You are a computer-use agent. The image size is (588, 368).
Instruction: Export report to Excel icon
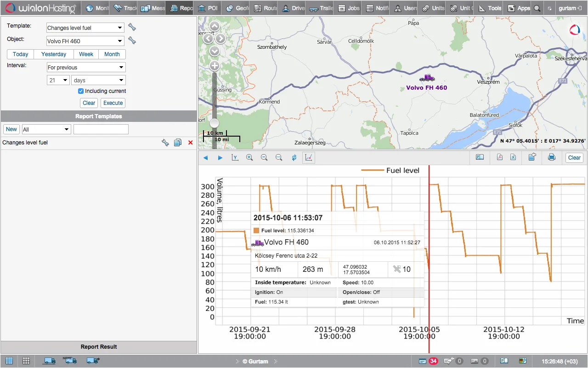(x=513, y=157)
